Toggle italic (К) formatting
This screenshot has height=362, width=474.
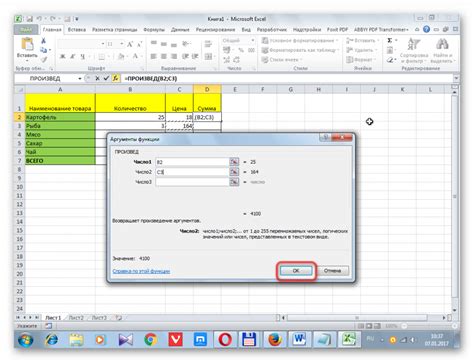72,57
